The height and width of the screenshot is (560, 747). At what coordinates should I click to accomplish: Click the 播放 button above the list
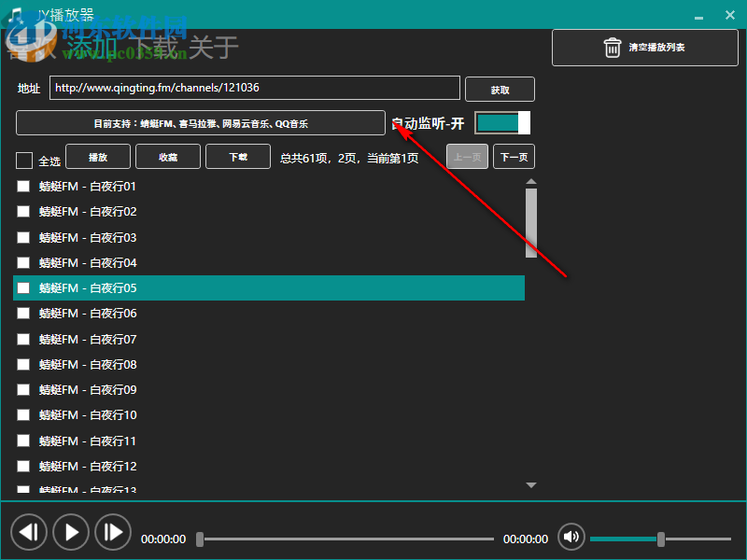click(x=97, y=156)
